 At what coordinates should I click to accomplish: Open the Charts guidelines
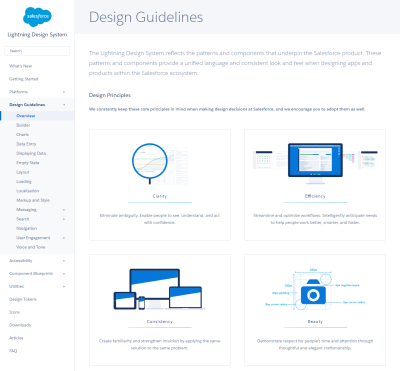click(x=23, y=135)
